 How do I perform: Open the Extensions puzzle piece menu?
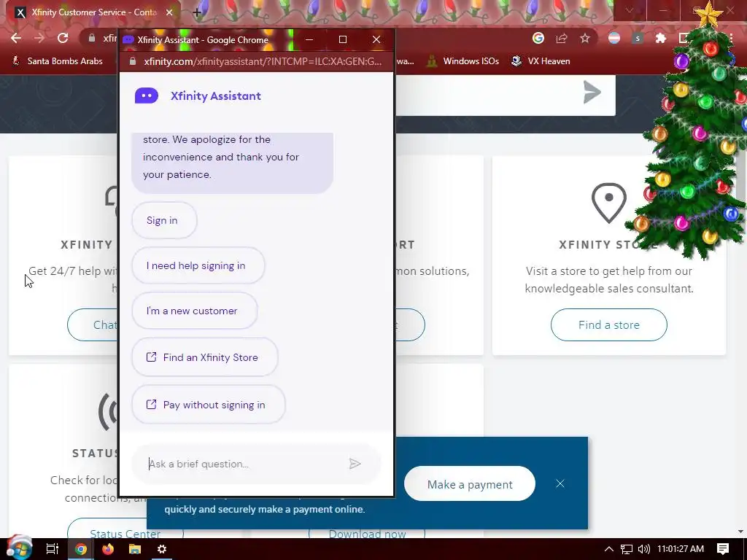661,38
